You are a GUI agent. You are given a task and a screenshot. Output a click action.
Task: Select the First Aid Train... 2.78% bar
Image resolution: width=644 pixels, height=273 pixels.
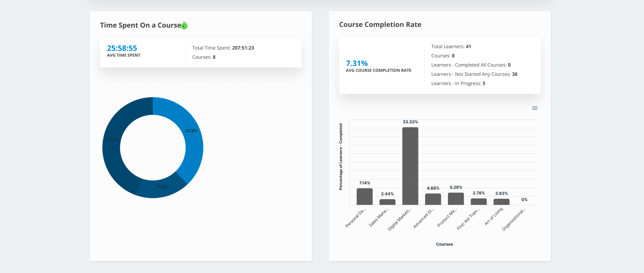click(479, 201)
